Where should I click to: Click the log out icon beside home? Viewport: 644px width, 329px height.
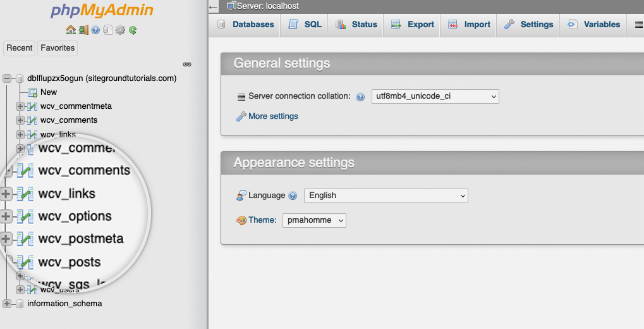coord(83,30)
